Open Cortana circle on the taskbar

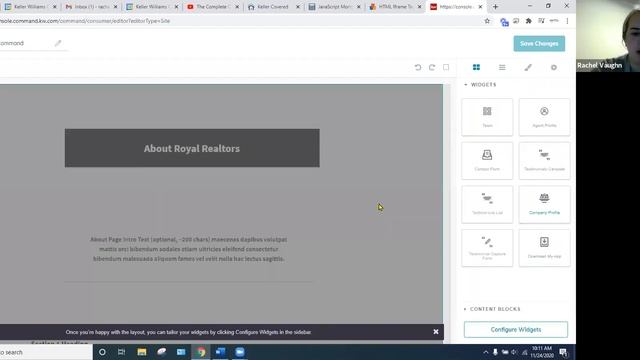point(102,352)
